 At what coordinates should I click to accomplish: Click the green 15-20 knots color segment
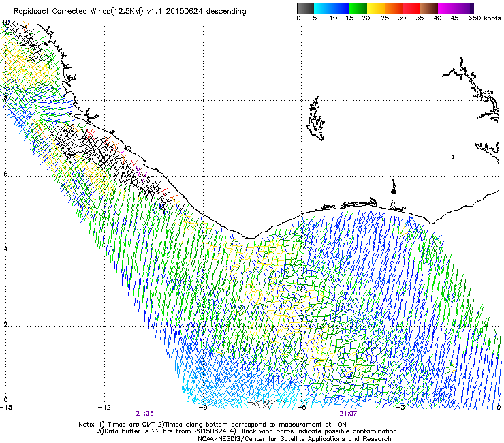358,8
